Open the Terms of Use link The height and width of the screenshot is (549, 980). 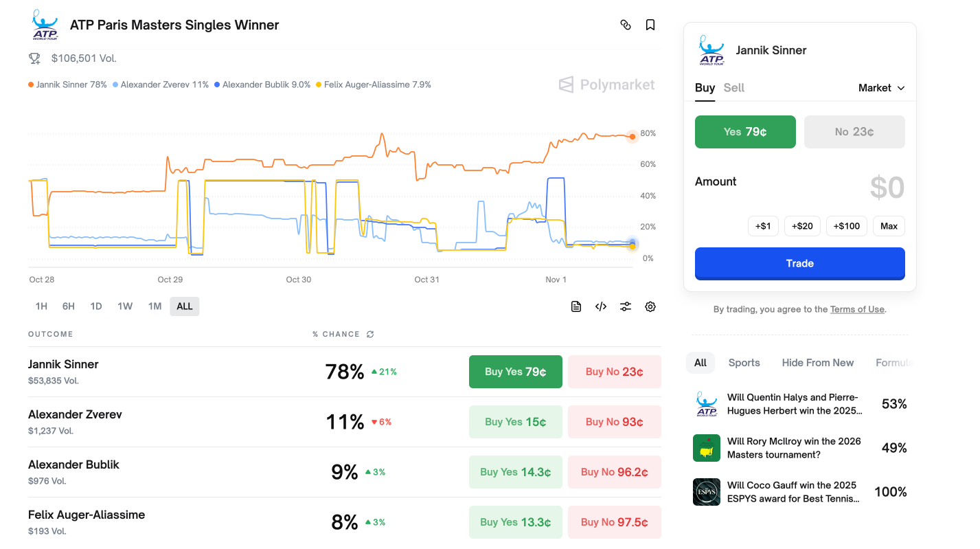pos(856,310)
